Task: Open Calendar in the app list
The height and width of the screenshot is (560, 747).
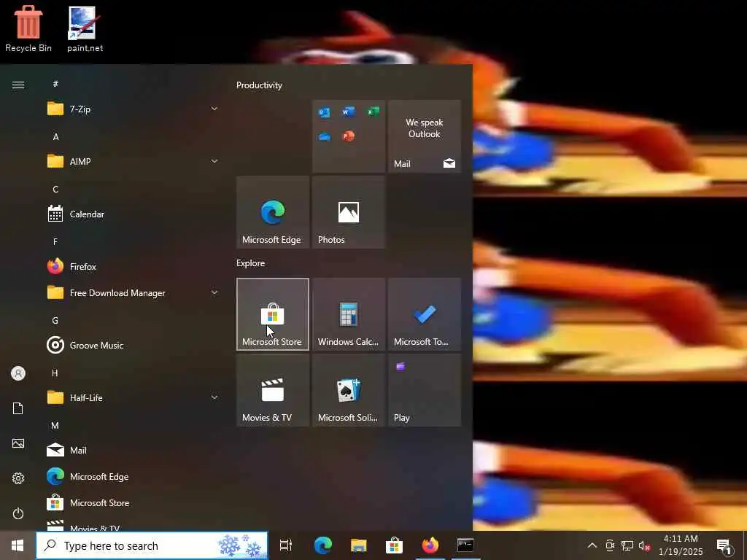Action: (x=133, y=214)
